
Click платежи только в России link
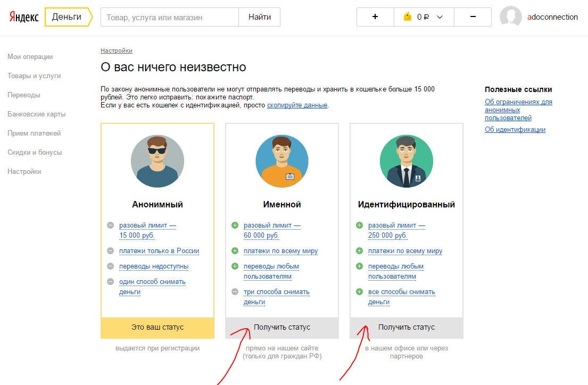159,251
